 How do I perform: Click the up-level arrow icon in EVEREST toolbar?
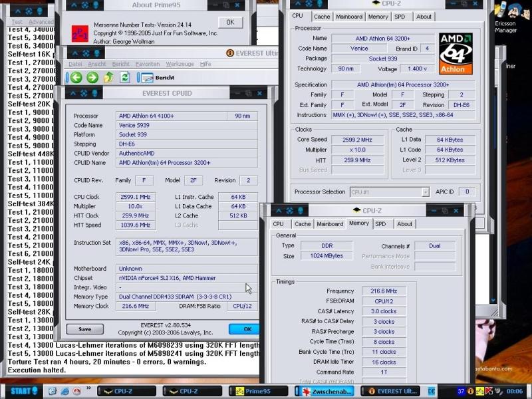tap(108, 77)
